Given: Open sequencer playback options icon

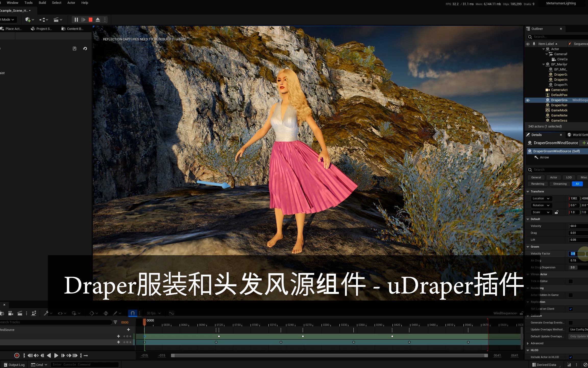Looking at the screenshot, I should pos(76,313).
